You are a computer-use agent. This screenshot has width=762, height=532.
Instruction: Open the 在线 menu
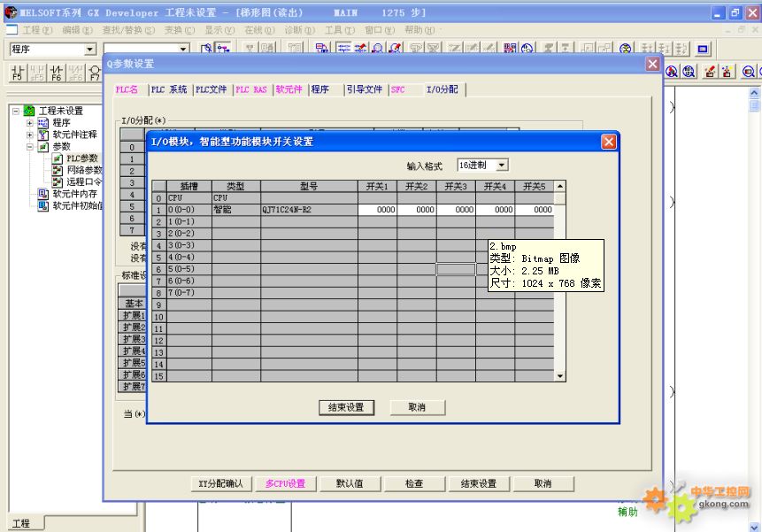(x=259, y=30)
